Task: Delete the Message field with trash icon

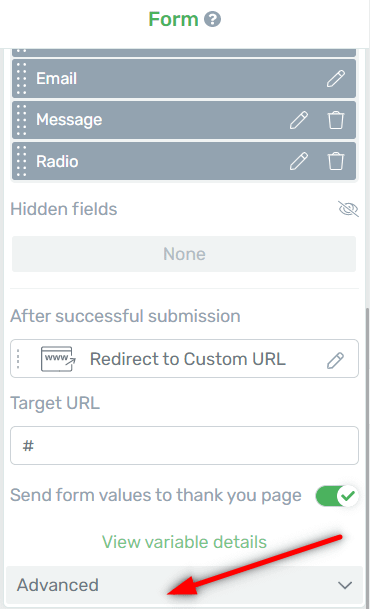Action: (x=335, y=120)
